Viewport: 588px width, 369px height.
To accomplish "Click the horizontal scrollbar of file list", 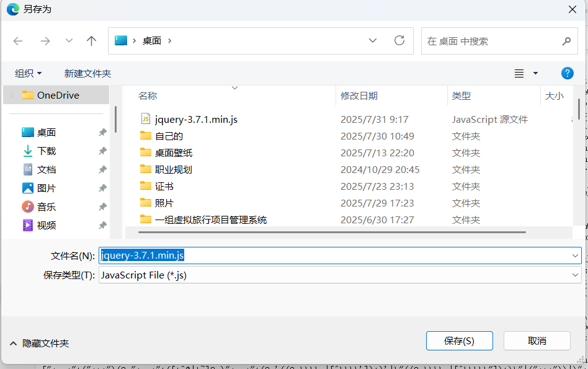I will 332,232.
